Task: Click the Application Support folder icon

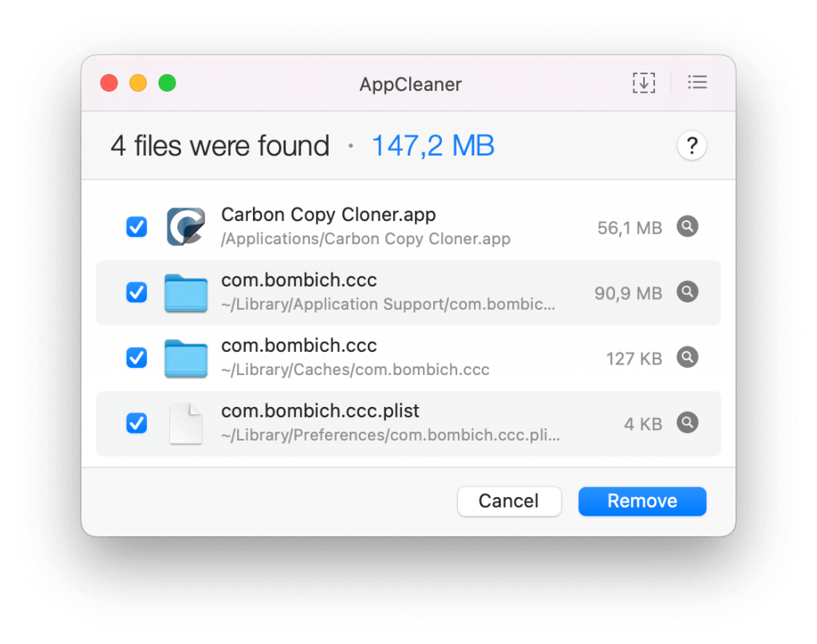Action: click(x=186, y=293)
